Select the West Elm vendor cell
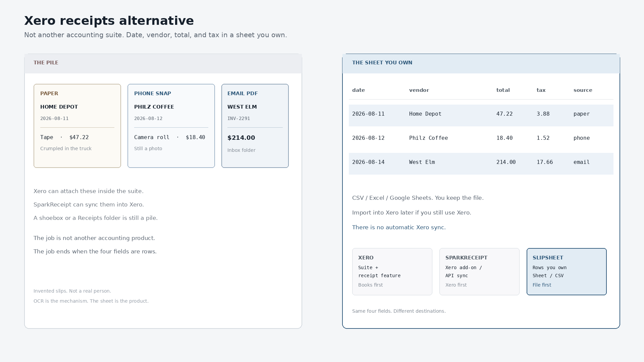The height and width of the screenshot is (362, 644). pyautogui.click(x=422, y=162)
